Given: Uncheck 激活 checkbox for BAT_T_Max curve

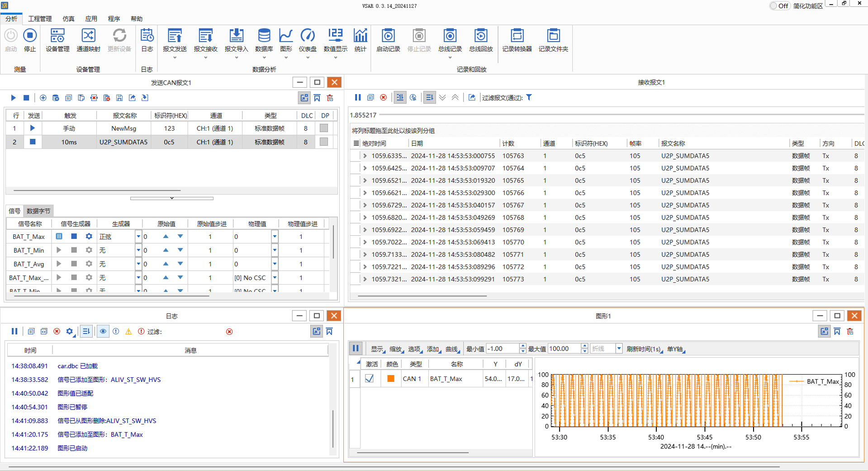Looking at the screenshot, I should [370, 379].
